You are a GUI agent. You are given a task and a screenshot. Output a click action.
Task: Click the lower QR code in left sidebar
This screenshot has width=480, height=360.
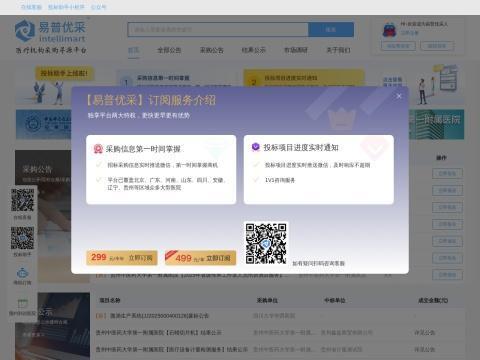coord(22,238)
